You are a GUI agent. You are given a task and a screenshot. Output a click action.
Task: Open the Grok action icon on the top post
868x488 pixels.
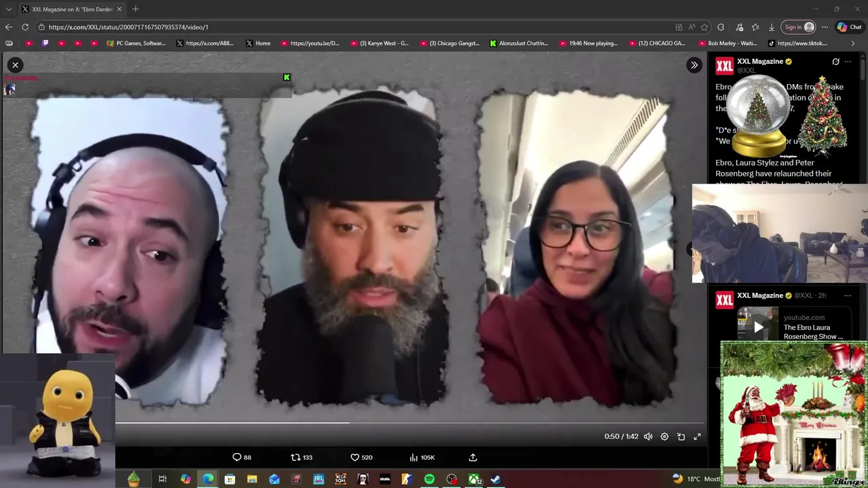point(835,62)
